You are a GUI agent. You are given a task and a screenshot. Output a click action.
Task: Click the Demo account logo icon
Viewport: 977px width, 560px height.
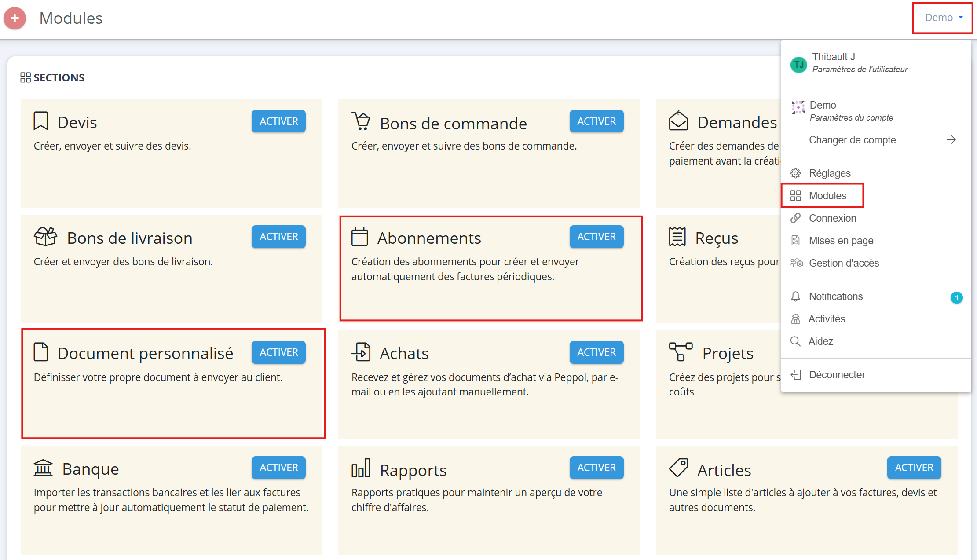(x=798, y=107)
